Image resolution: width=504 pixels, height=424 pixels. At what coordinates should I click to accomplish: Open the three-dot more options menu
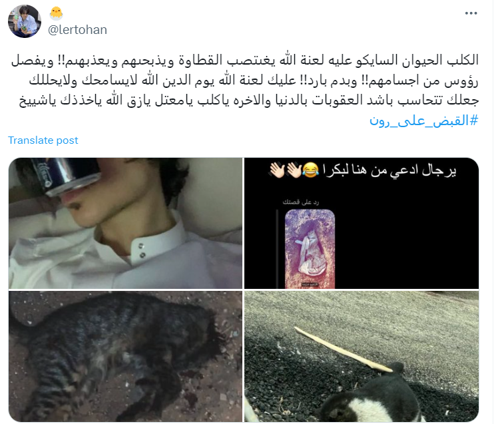click(471, 13)
